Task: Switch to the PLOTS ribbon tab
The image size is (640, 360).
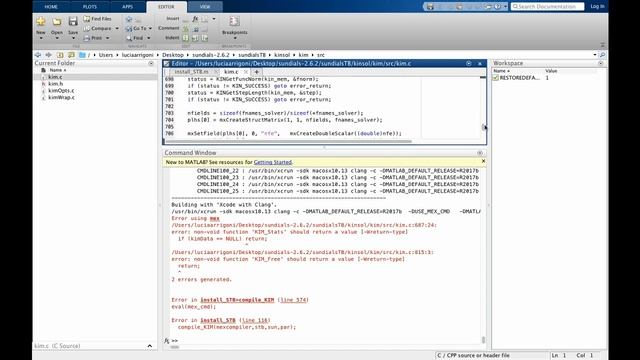Action: 90,7
